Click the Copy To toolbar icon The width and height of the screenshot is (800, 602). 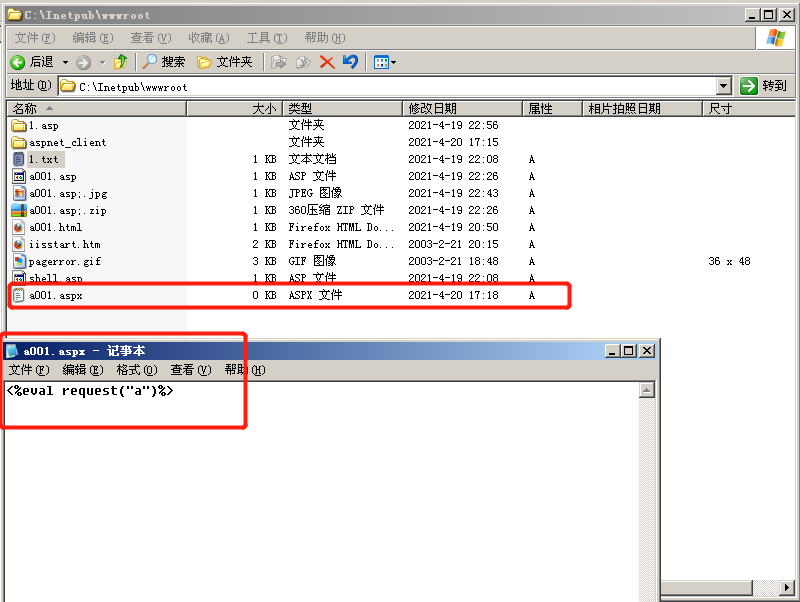click(x=303, y=62)
